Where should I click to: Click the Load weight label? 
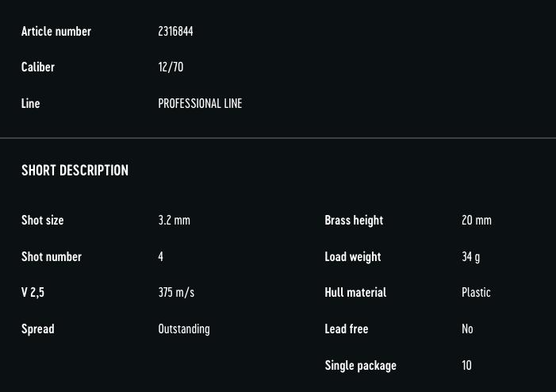click(353, 257)
